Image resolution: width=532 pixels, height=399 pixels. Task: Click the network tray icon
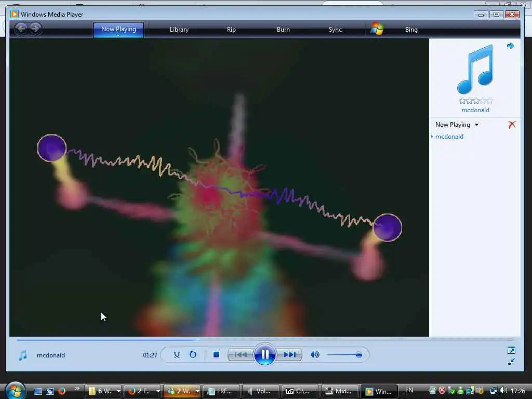pos(494,391)
